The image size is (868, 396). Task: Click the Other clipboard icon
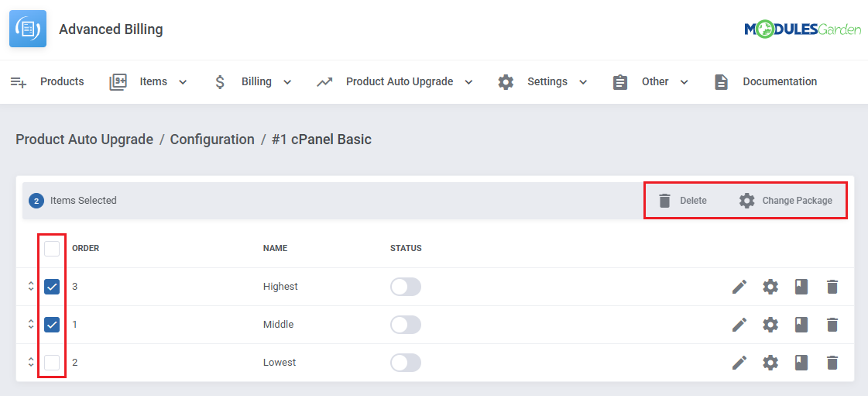620,82
